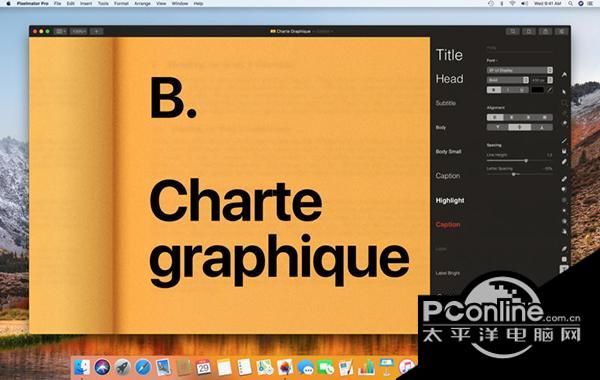Open the File menu

[57, 3]
